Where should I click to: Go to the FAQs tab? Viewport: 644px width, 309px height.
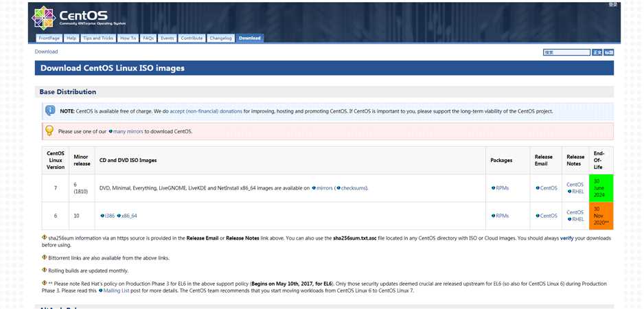[x=148, y=38]
